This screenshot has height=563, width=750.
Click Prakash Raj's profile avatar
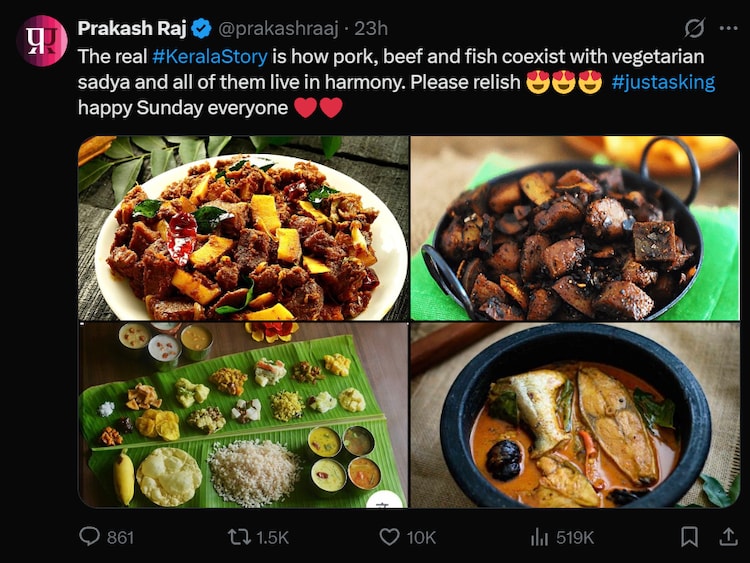tap(42, 40)
